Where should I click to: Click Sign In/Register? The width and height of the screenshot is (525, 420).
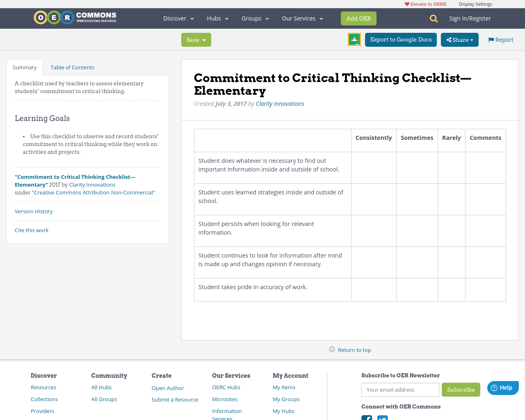click(x=470, y=18)
